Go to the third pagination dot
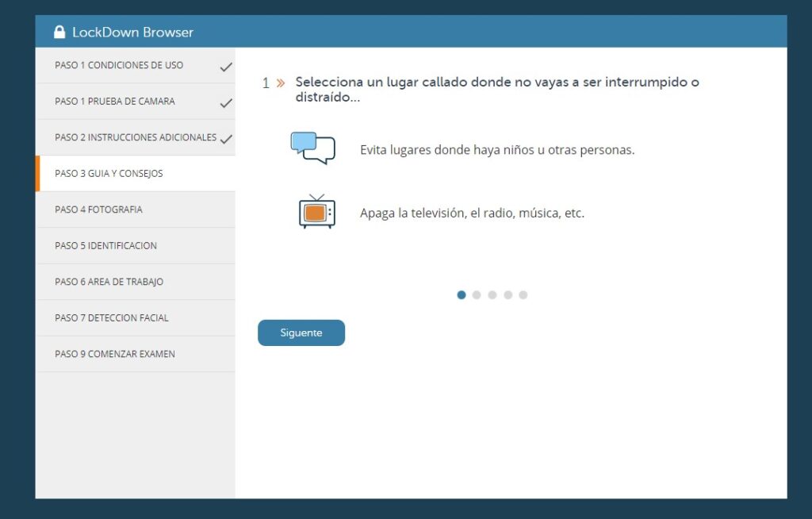Image resolution: width=812 pixels, height=519 pixels. (x=492, y=295)
